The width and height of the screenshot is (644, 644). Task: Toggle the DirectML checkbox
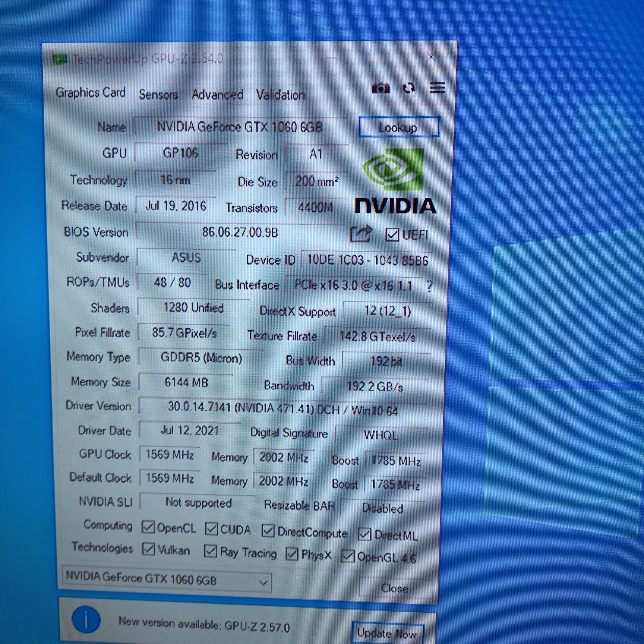(x=364, y=534)
